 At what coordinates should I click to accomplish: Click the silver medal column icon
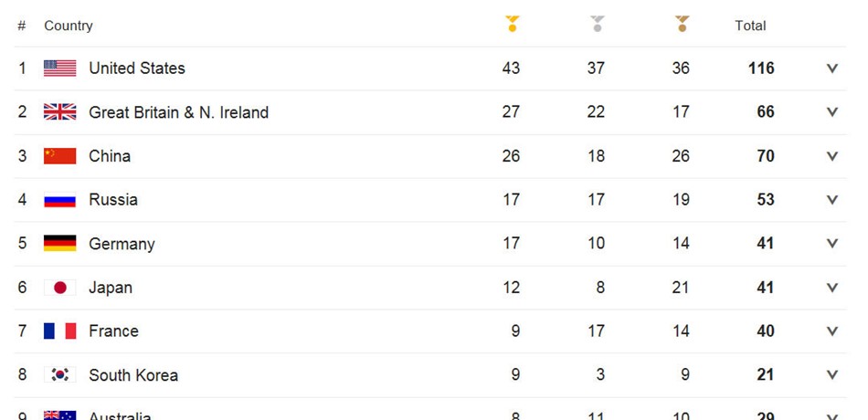pos(597,24)
